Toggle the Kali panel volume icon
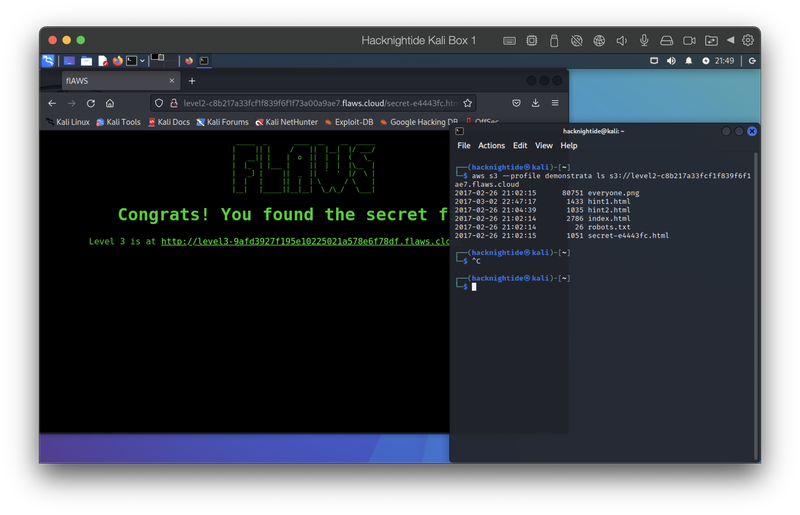The height and width of the screenshot is (515, 800). coord(672,61)
